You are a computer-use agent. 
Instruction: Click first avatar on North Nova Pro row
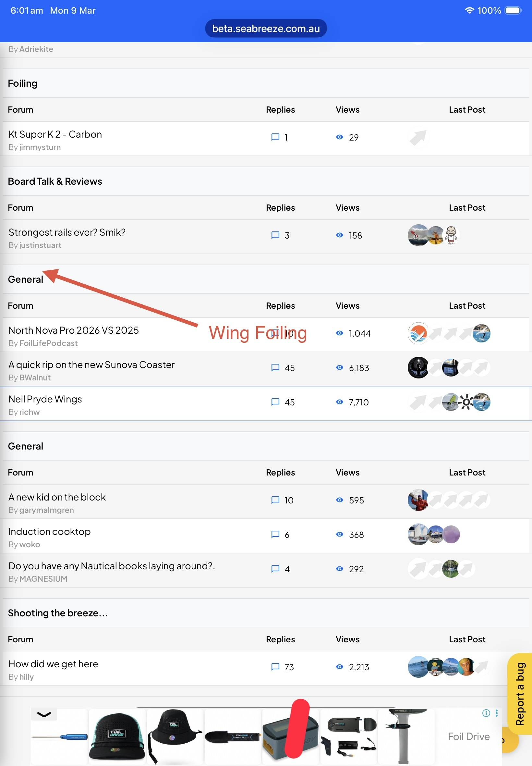point(418,333)
